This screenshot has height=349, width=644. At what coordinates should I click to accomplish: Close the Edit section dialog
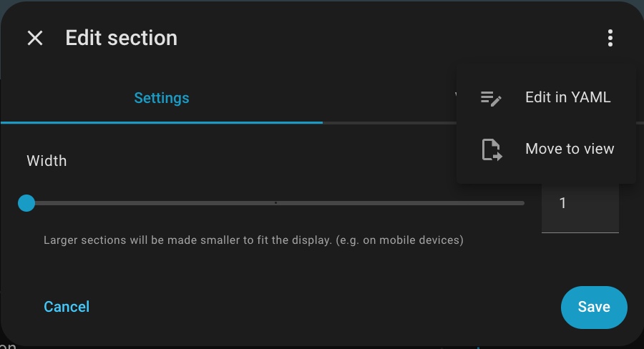tap(35, 38)
